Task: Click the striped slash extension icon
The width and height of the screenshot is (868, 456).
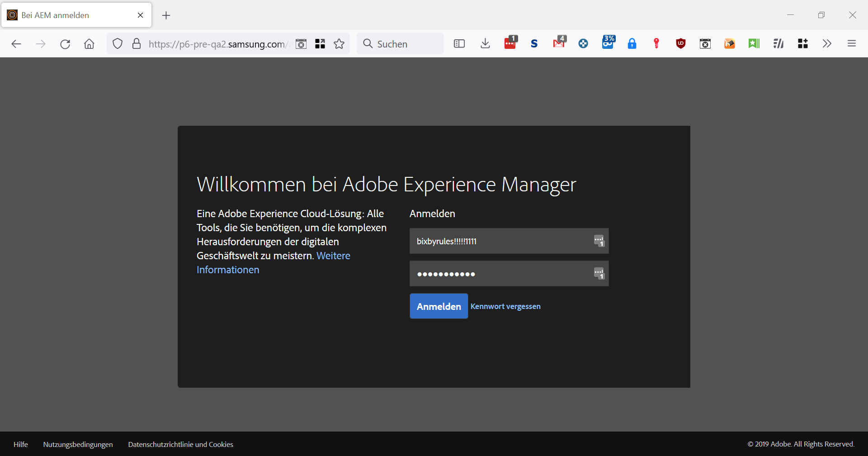Action: pos(778,44)
